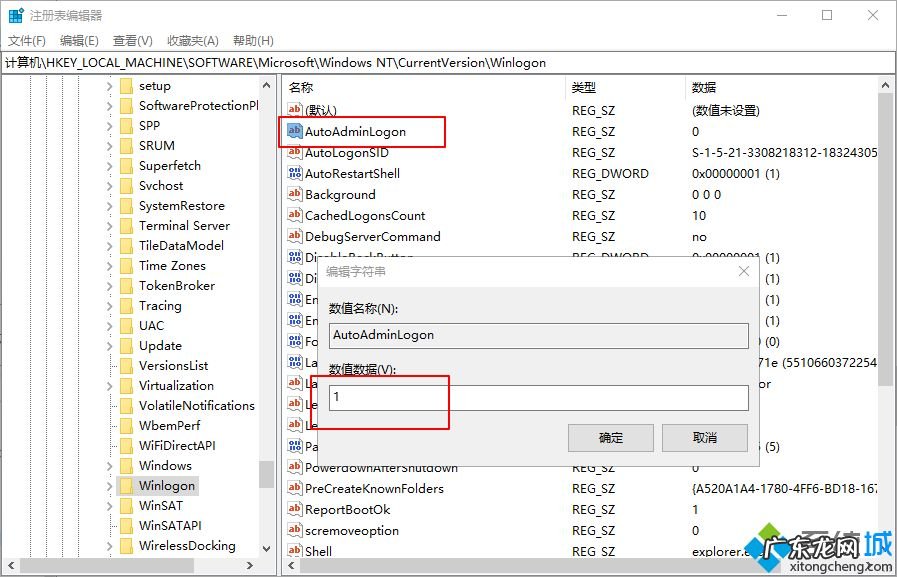Expand the Svchost tree node
This screenshot has height=577, width=897.
point(109,185)
